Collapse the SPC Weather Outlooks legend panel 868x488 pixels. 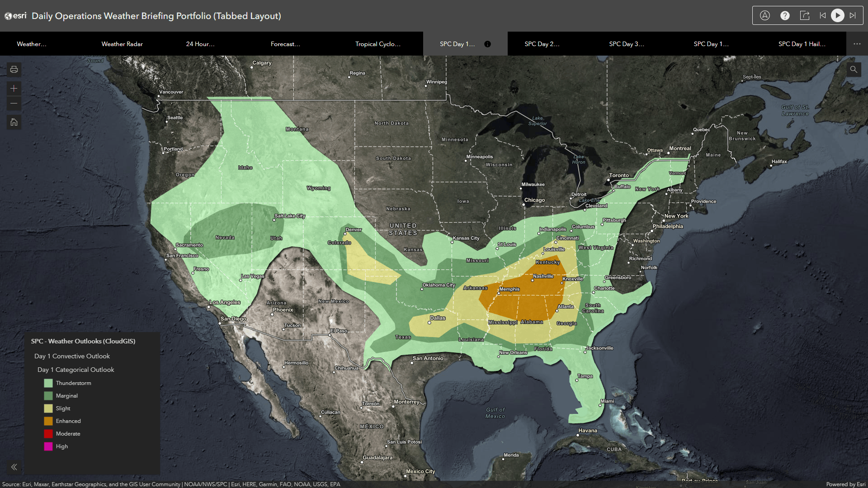coord(14,467)
